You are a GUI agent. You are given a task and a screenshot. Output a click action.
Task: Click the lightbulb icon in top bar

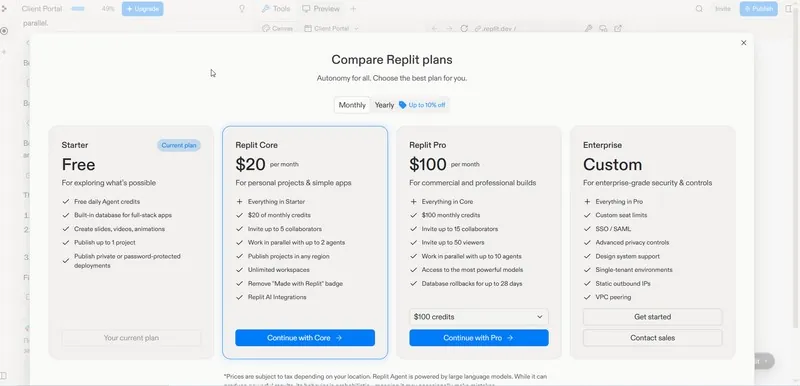coord(242,9)
